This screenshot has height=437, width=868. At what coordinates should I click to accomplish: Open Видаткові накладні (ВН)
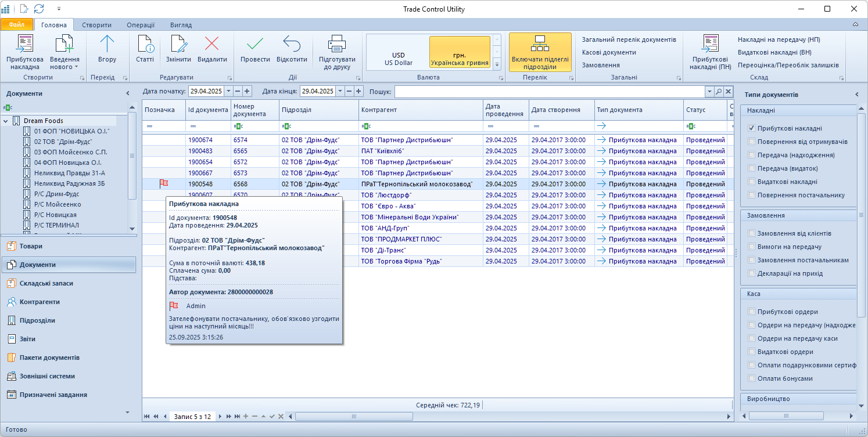pos(774,52)
